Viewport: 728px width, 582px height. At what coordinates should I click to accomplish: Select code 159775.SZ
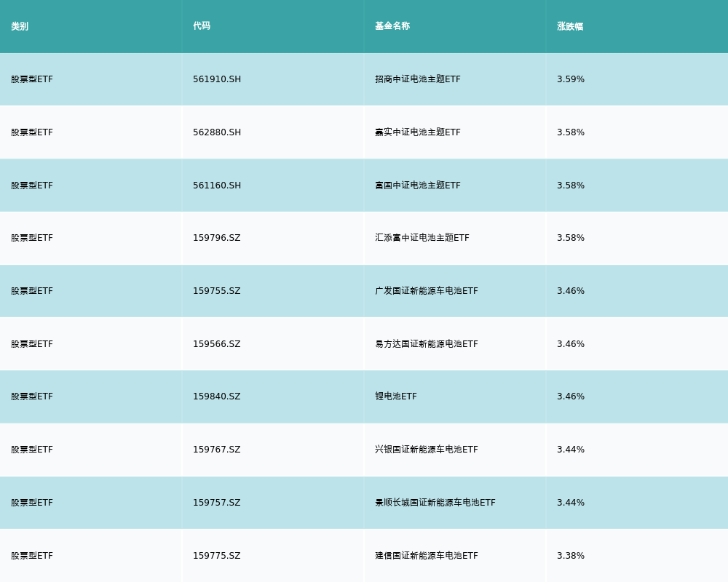pos(217,556)
